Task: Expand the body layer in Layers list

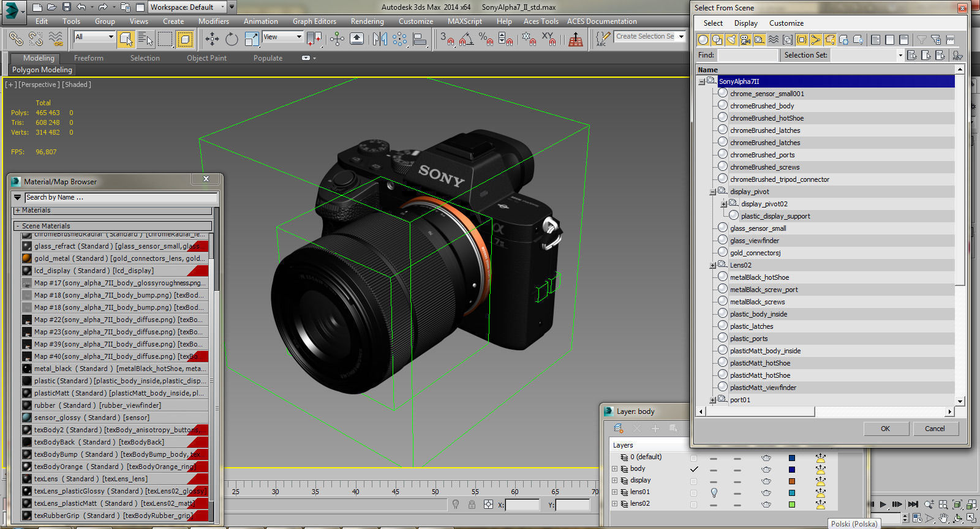Action: coord(615,469)
